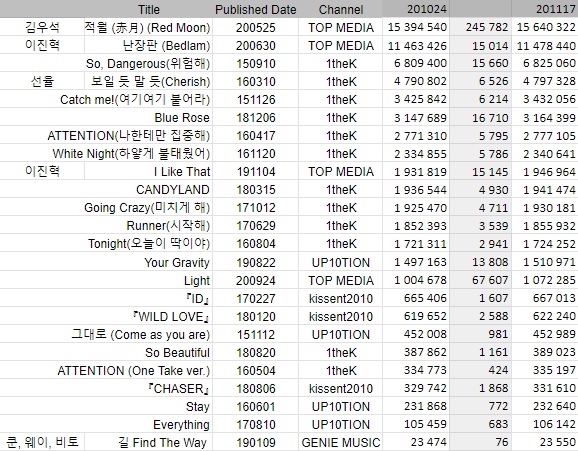Select the value 3 147 689
578x451 pixels.
[416, 117]
